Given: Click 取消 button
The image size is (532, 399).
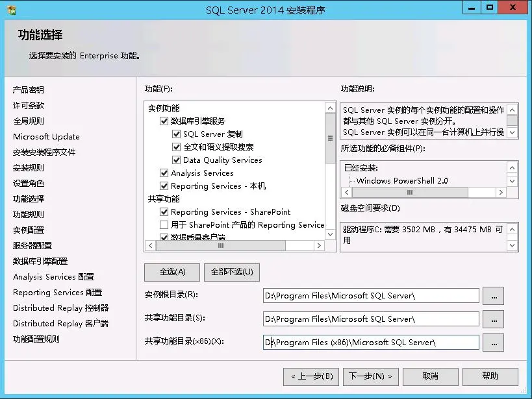Looking at the screenshot, I should [x=431, y=377].
